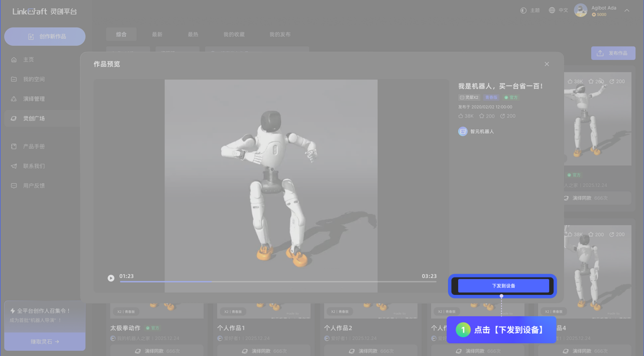Viewport: 644px width, 356px height.
Task: Switch to the 最新 tab
Action: pos(157,35)
